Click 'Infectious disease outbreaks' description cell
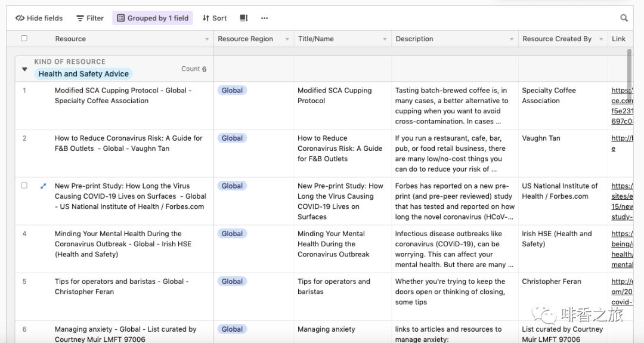This screenshot has width=644, height=343. pyautogui.click(x=454, y=249)
